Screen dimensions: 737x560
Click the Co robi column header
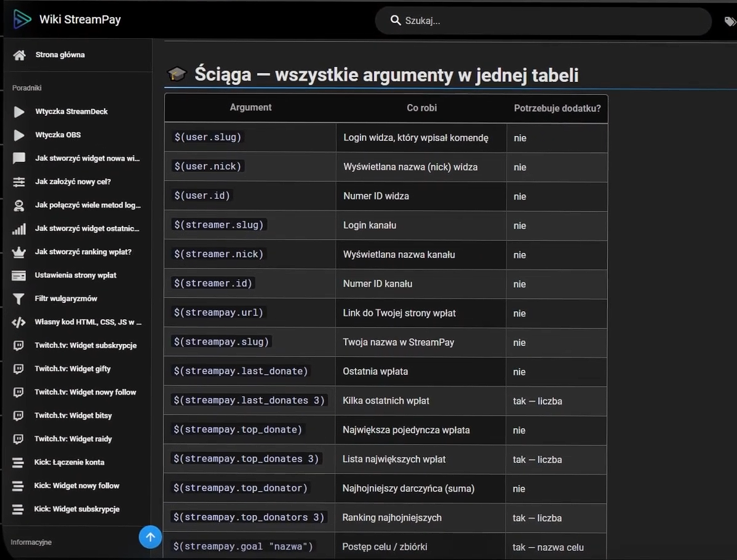coord(421,108)
